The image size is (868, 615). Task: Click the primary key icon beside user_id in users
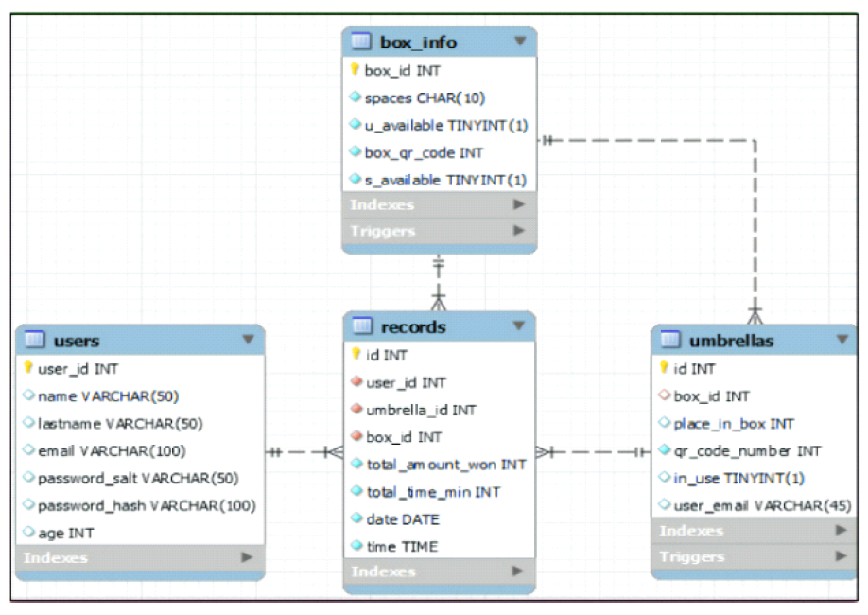(x=28, y=369)
